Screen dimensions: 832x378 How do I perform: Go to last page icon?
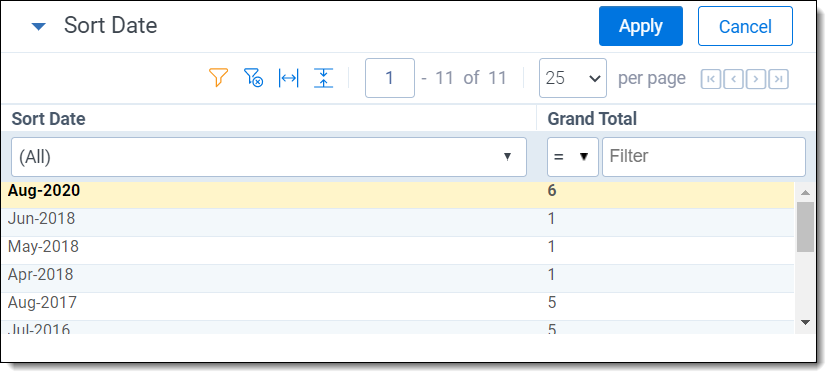pos(778,79)
